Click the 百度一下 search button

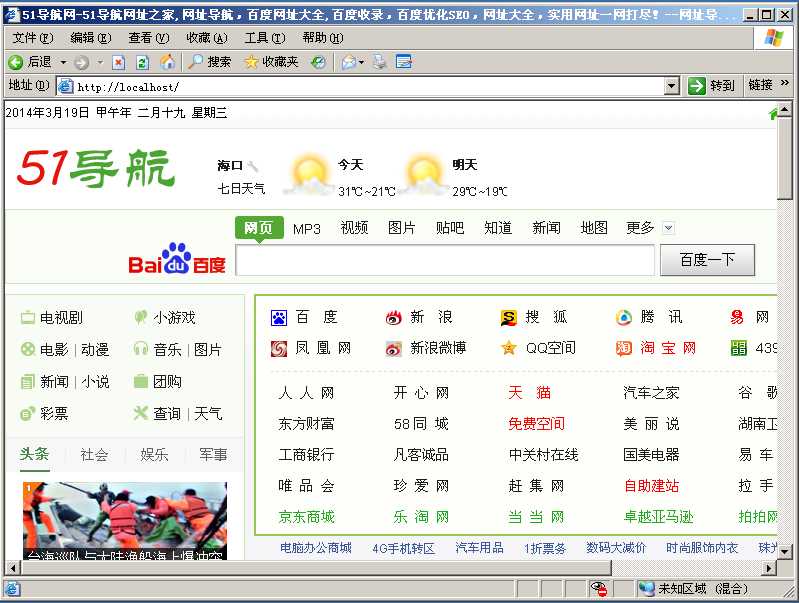[x=707, y=260]
